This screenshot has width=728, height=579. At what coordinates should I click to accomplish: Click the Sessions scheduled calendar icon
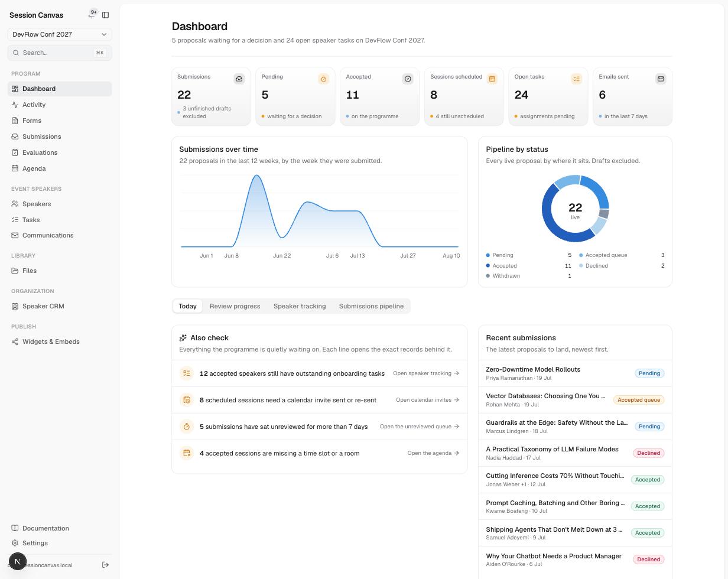pyautogui.click(x=492, y=79)
